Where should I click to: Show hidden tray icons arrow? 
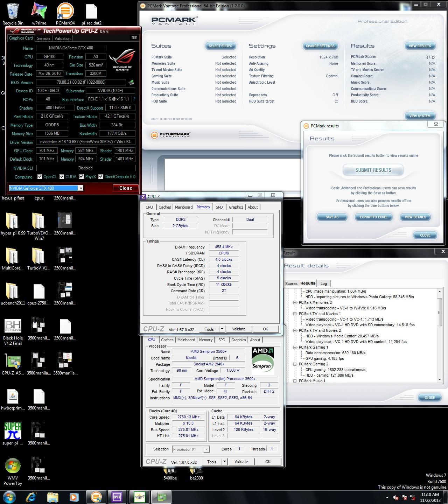click(387, 497)
